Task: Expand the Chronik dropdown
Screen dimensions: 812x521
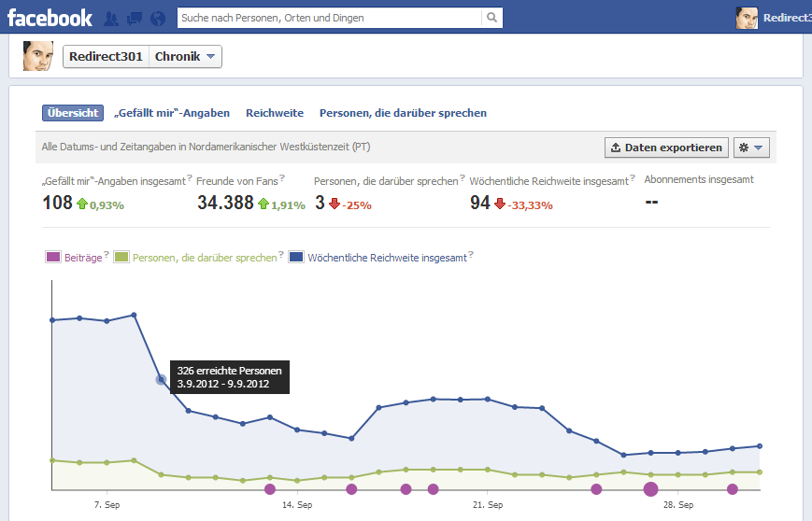Action: pyautogui.click(x=185, y=56)
